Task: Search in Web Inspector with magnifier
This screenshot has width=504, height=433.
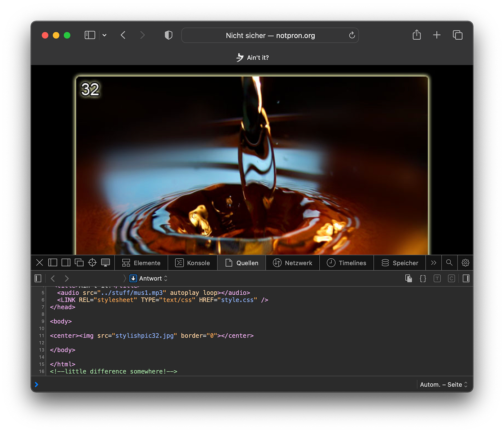Action: click(x=449, y=263)
